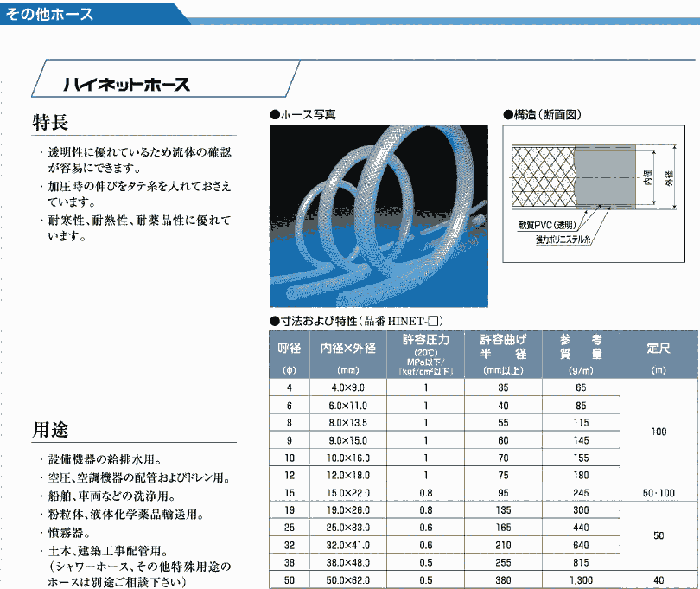Screen dimensions: 700x589
Task: Click the 1,300 mass value cell
Action: point(581,580)
